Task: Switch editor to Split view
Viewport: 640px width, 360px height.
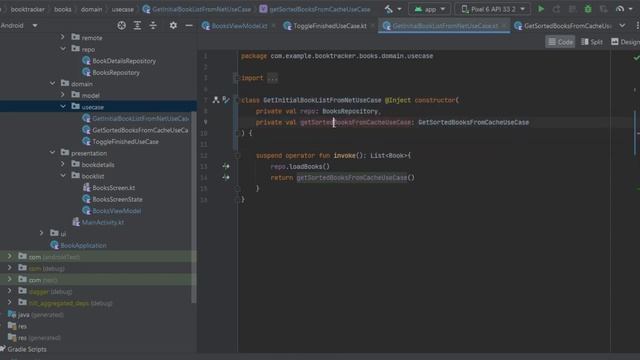Action: point(591,42)
